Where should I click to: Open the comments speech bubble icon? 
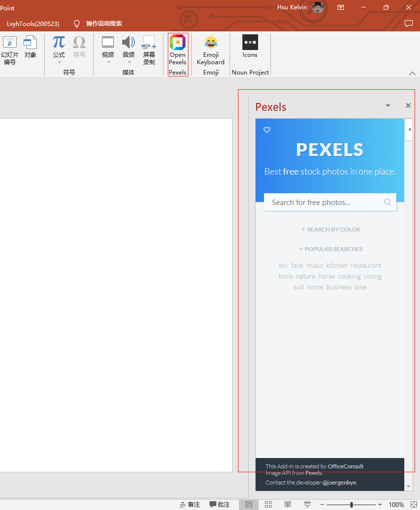tap(409, 24)
